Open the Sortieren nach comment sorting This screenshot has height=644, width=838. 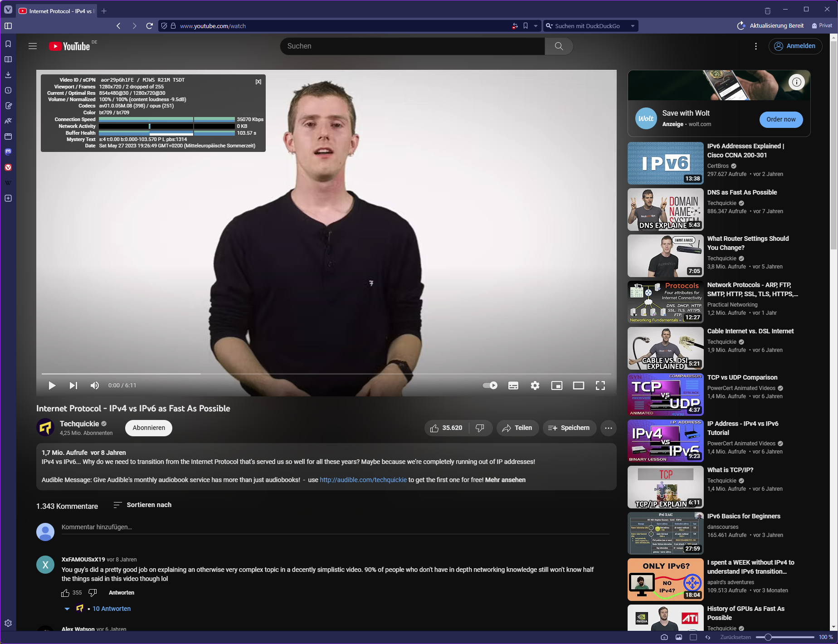(x=142, y=505)
